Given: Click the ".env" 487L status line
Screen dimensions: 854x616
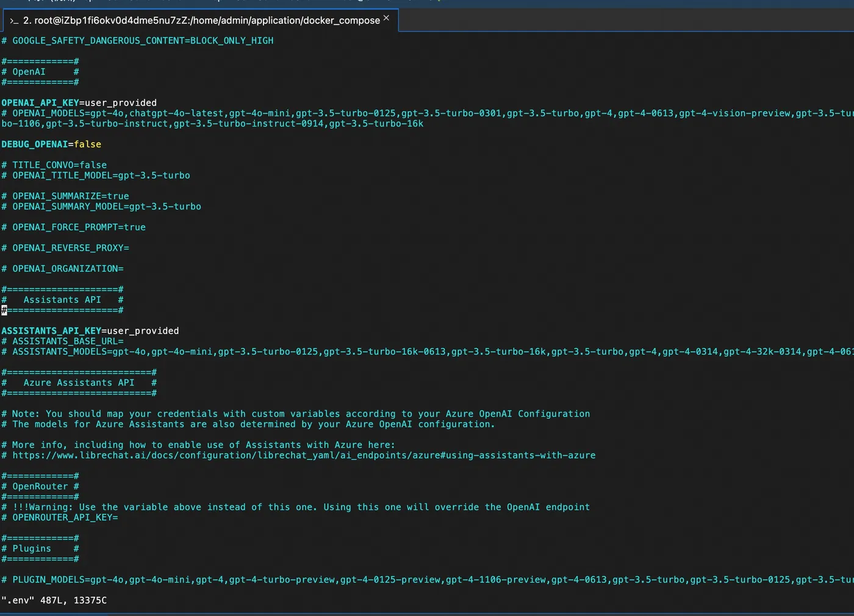Looking at the screenshot, I should (54, 601).
